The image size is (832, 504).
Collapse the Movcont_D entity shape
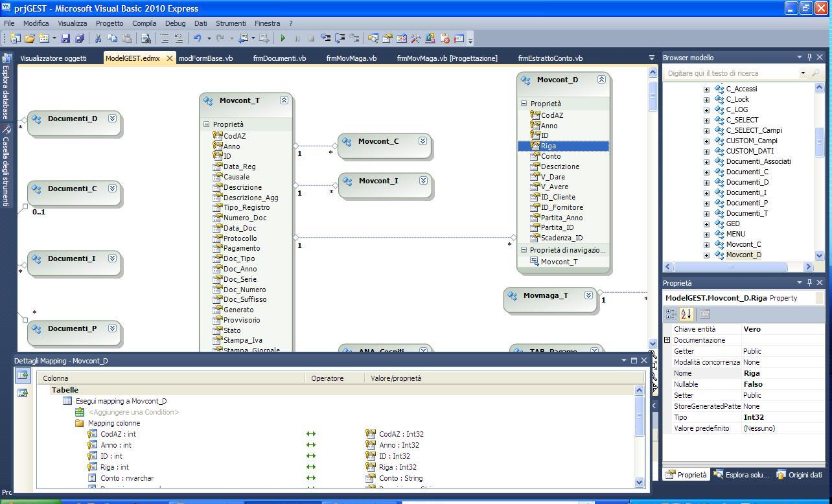click(601, 80)
